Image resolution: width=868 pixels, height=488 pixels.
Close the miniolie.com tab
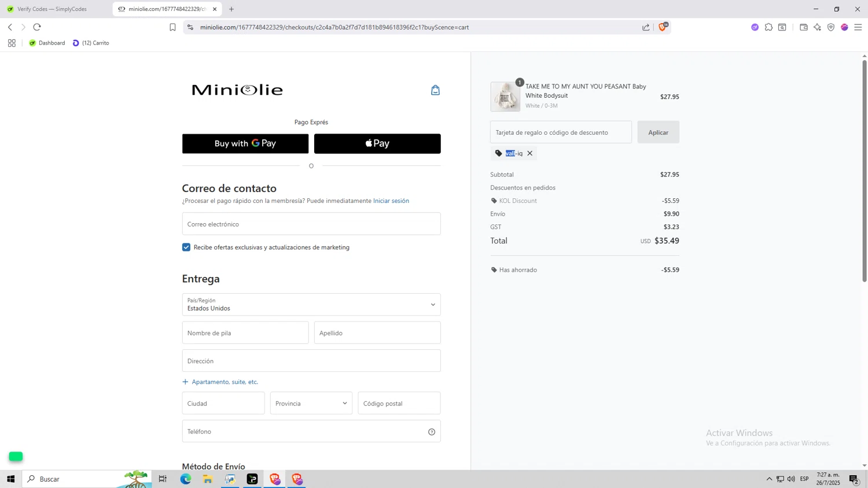coord(215,9)
